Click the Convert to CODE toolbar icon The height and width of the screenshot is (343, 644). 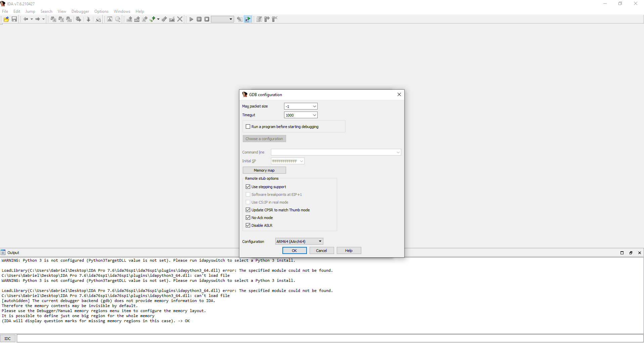click(x=129, y=19)
